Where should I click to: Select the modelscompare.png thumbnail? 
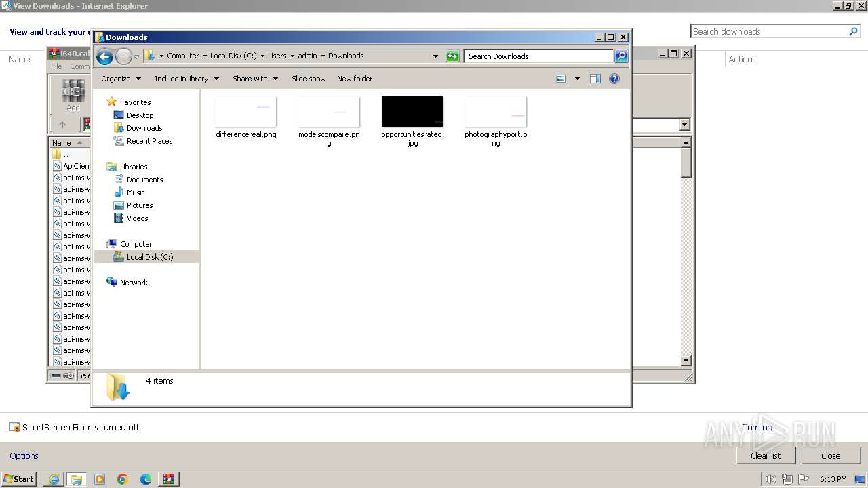(329, 112)
